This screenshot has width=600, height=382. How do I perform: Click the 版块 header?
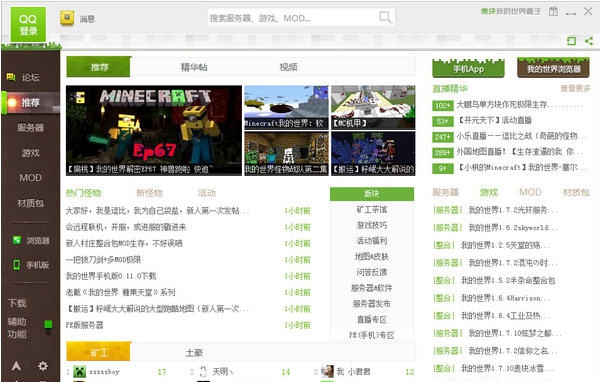(372, 194)
